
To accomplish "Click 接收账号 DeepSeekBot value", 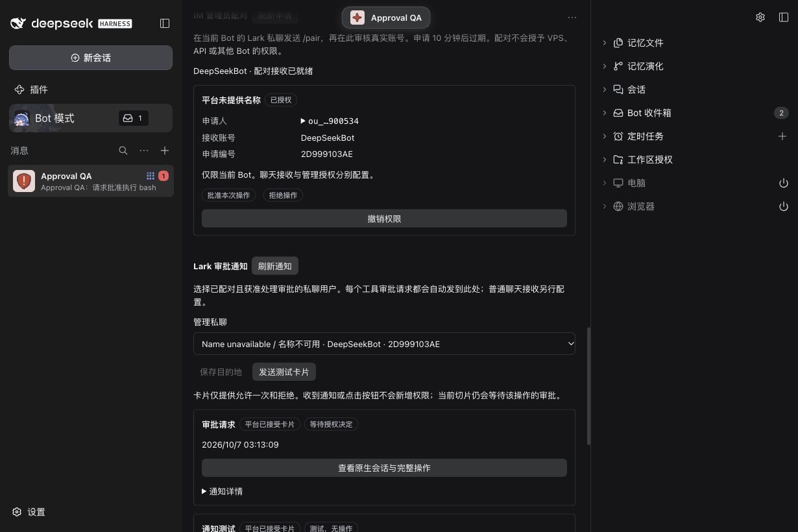I will [328, 138].
